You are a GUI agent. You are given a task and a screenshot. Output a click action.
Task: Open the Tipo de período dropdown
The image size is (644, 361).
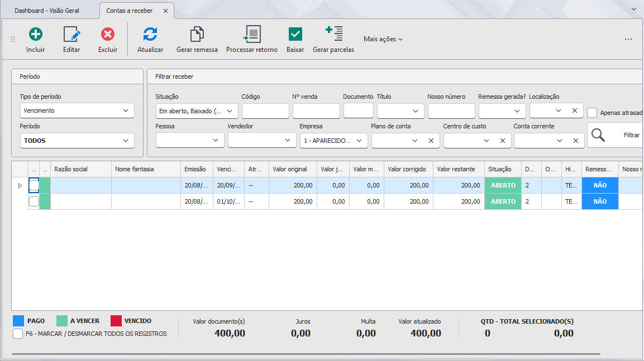coord(77,110)
